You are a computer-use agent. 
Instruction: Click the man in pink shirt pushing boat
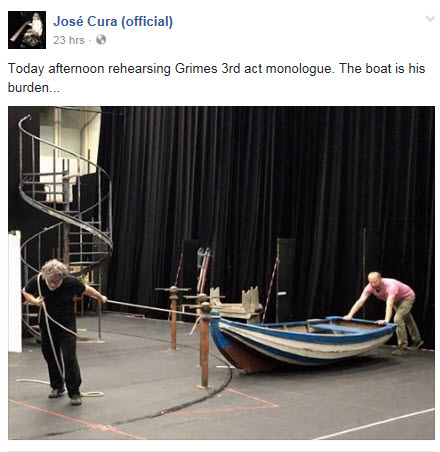pos(387,310)
